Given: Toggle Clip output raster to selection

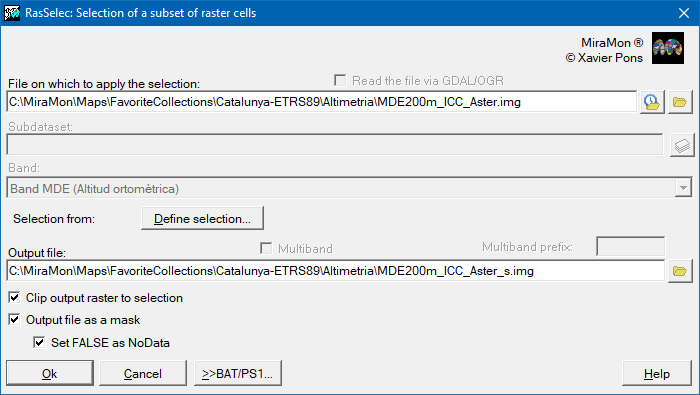Looking at the screenshot, I should 14,297.
